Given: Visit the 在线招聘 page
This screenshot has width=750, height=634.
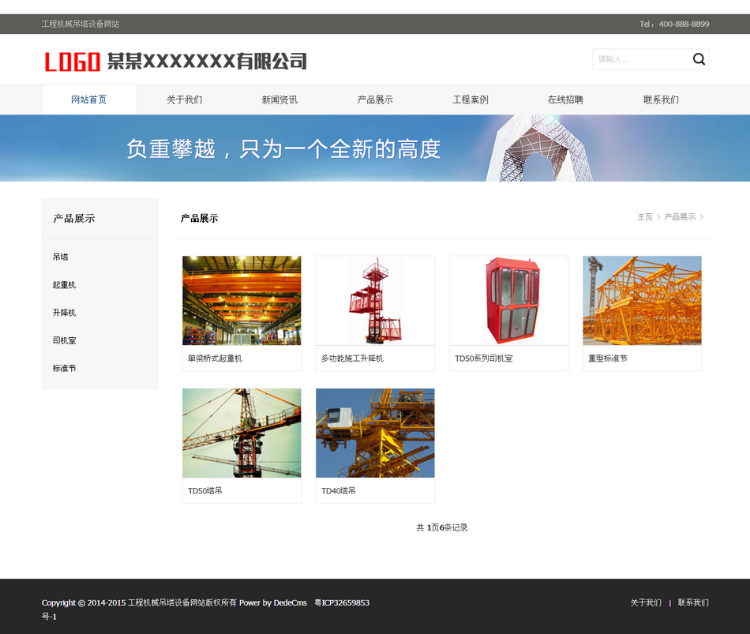Looking at the screenshot, I should 565,100.
